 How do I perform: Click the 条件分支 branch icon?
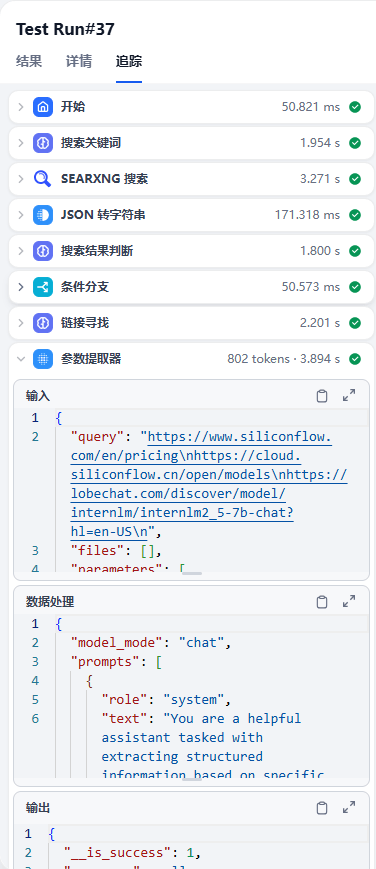43,287
